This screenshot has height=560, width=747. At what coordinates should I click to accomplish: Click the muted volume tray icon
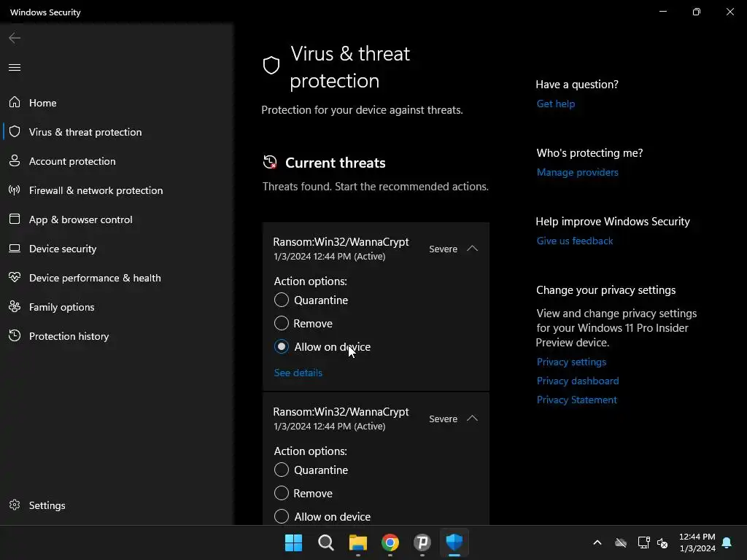pyautogui.click(x=662, y=542)
